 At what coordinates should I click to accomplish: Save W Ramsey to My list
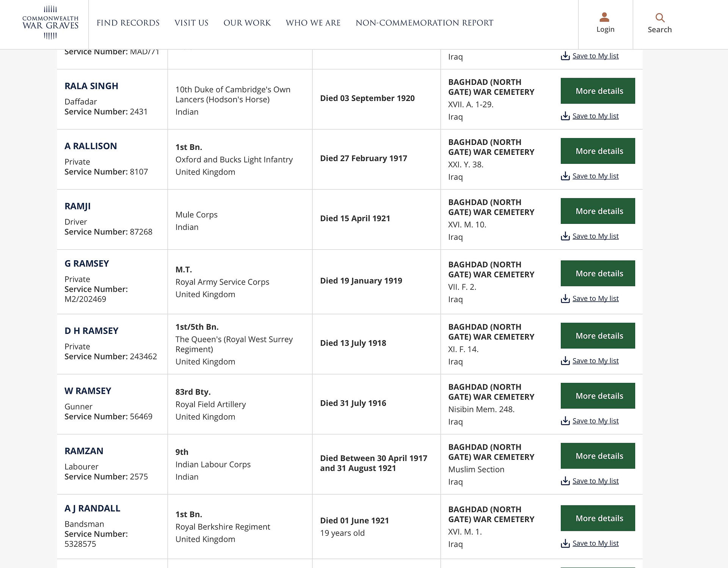[x=595, y=421]
